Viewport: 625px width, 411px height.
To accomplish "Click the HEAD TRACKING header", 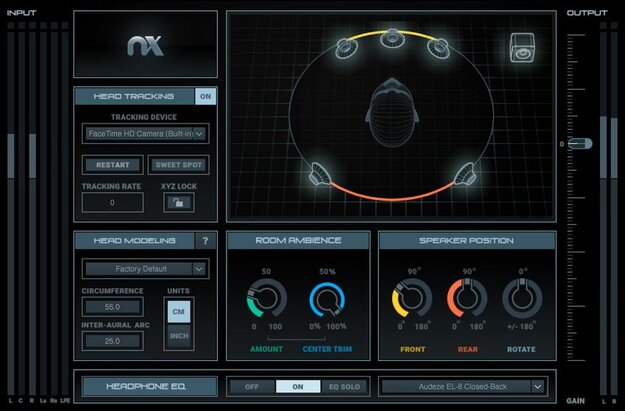I will tap(134, 96).
